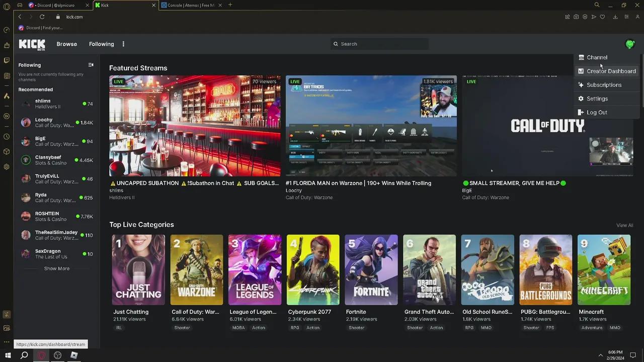The image size is (644, 362).
Task: Open Settings in the profile menu
Action: point(606,99)
